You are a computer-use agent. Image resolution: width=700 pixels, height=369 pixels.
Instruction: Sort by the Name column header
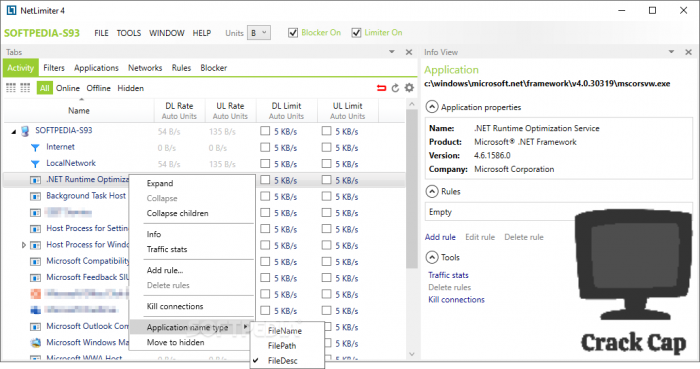pos(79,111)
